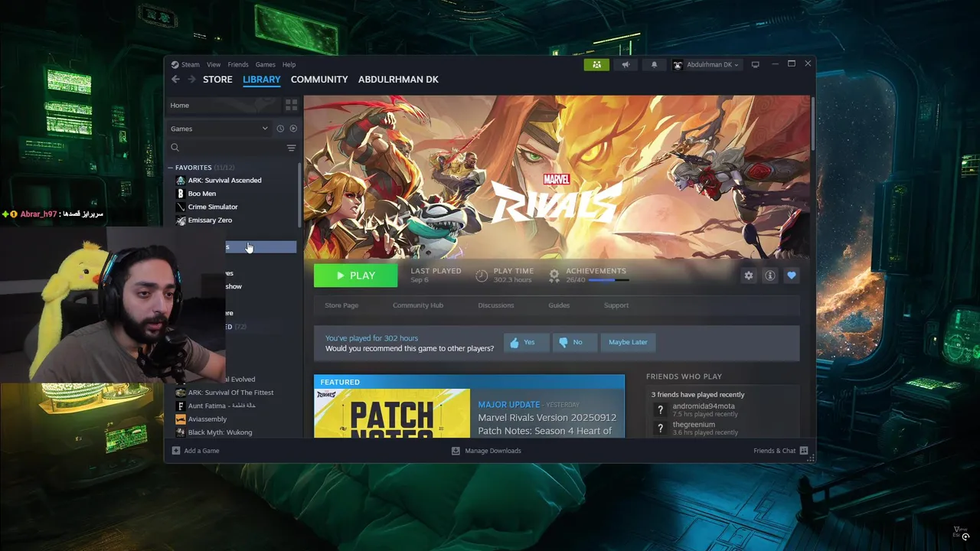Open the advanced filter sliders icon
The width and height of the screenshot is (980, 551).
click(291, 148)
